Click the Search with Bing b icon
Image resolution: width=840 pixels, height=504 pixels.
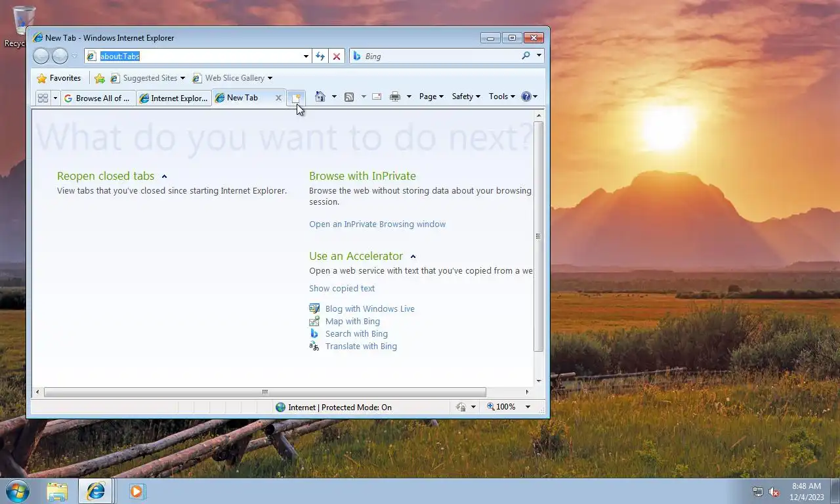(x=314, y=333)
